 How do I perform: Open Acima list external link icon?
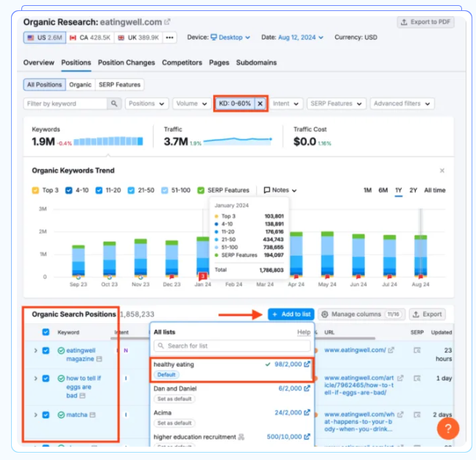pyautogui.click(x=307, y=413)
